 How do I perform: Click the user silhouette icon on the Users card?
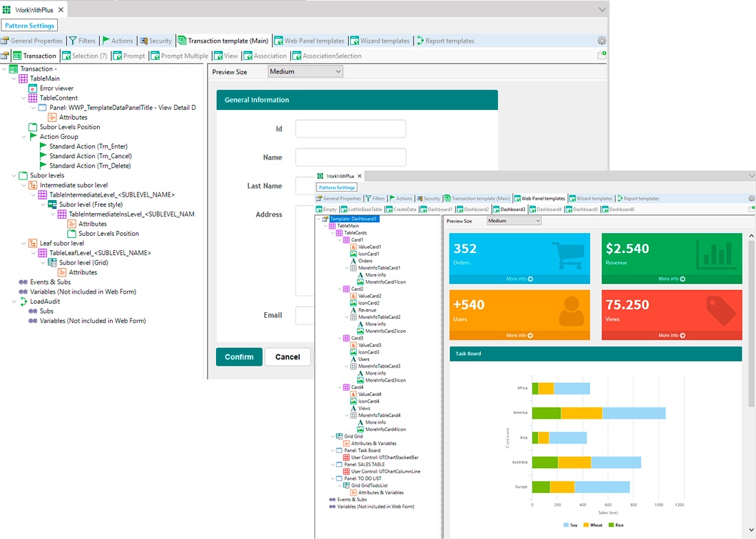(571, 311)
